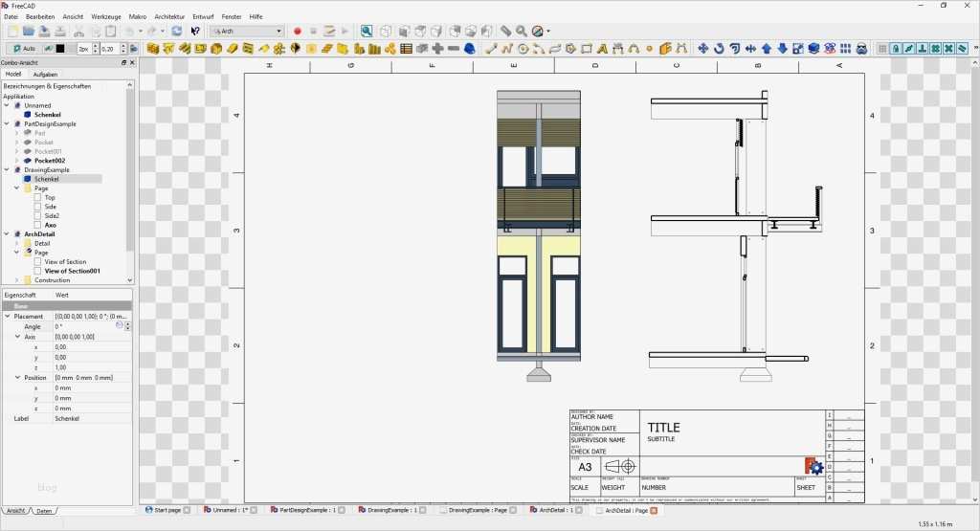Collapse the Position property group
The height and width of the screenshot is (531, 980).
pos(17,377)
